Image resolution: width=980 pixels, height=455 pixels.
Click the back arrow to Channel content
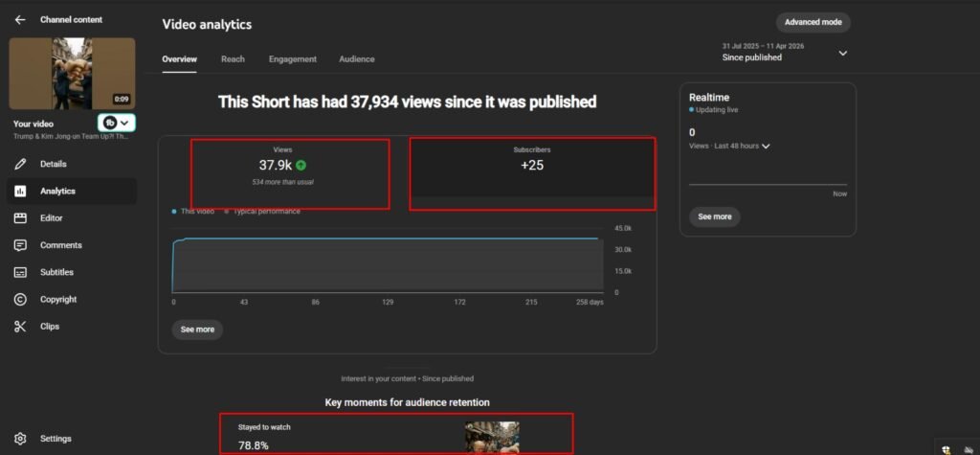tap(20, 19)
